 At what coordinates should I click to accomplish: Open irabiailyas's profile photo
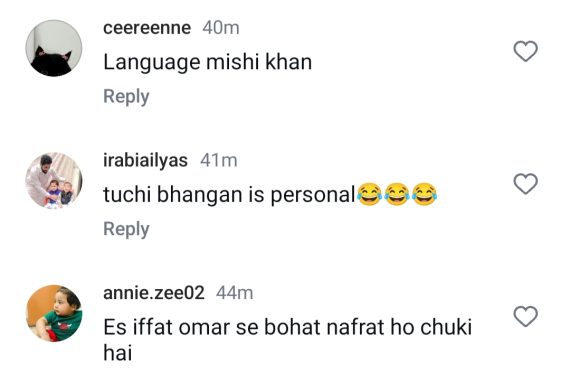point(54,181)
